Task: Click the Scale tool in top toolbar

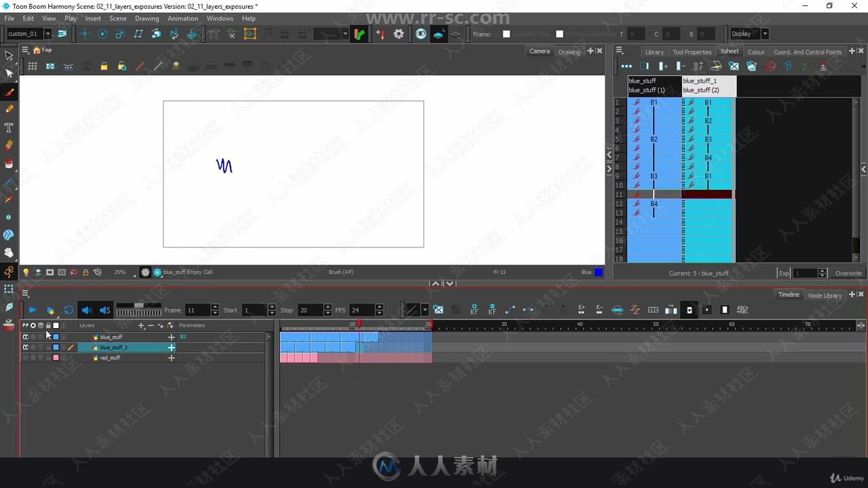Action: 120,34
